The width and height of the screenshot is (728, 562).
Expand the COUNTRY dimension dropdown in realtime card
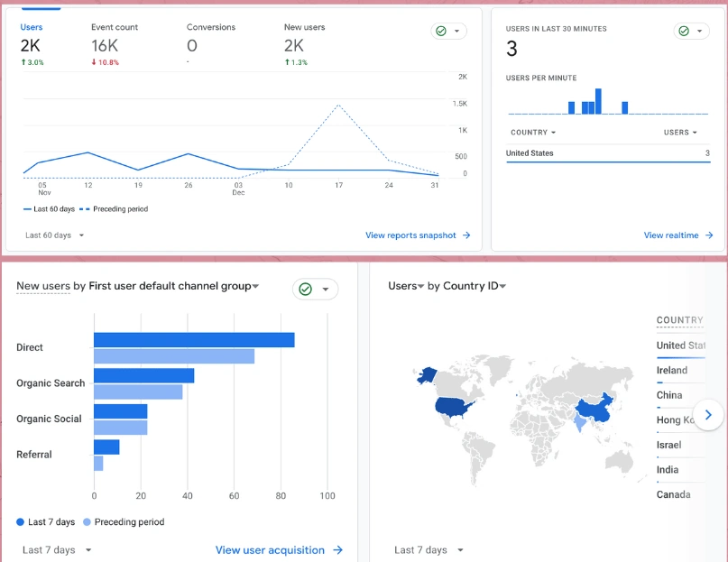pyautogui.click(x=533, y=133)
